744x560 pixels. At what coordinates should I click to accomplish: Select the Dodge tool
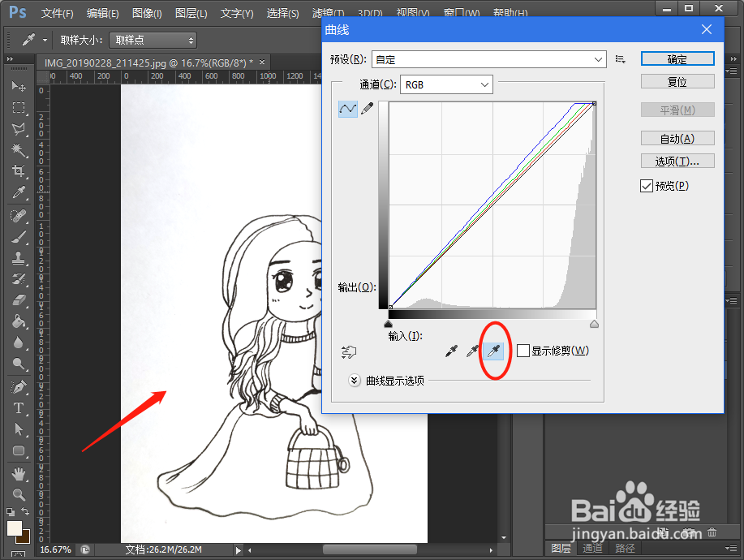click(19, 364)
